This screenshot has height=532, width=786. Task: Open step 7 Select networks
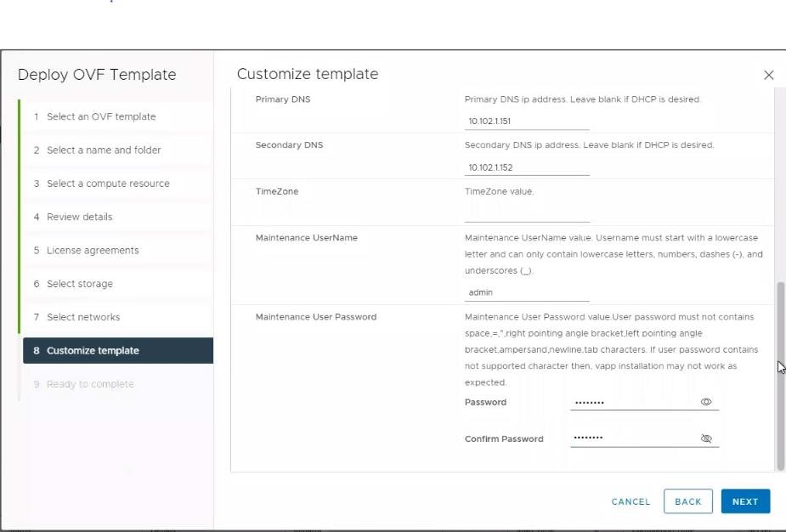[x=118, y=317]
